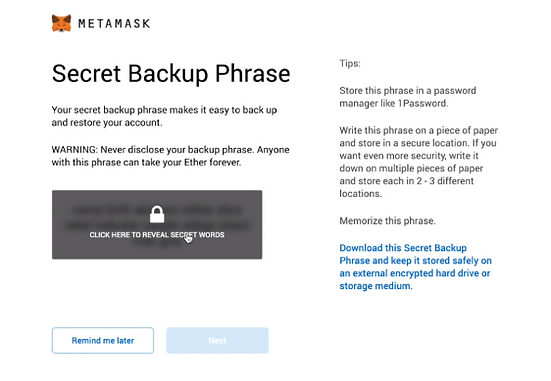Click the blurred bottom line of secret words
This screenshot has height=381, width=551.
pos(157,243)
